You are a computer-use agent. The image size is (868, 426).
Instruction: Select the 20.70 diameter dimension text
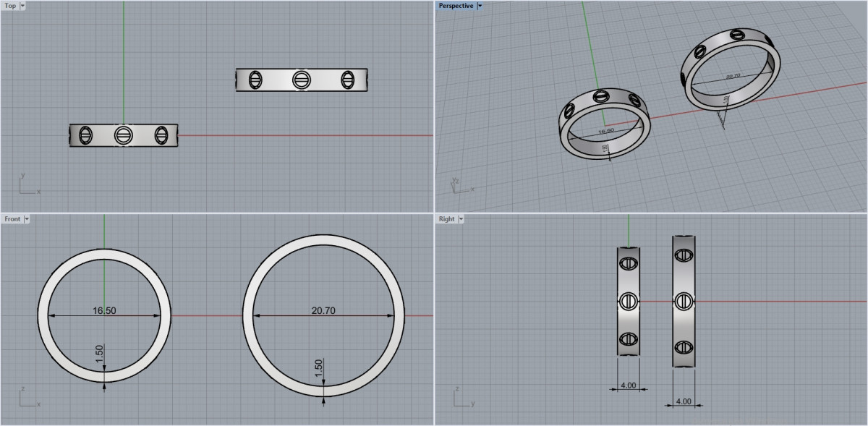pos(323,310)
